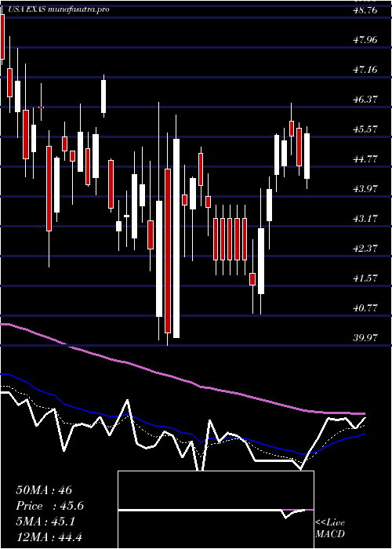The width and height of the screenshot is (392, 549).
Task: Click the '<<Live MACD' label
Action: tap(330, 528)
